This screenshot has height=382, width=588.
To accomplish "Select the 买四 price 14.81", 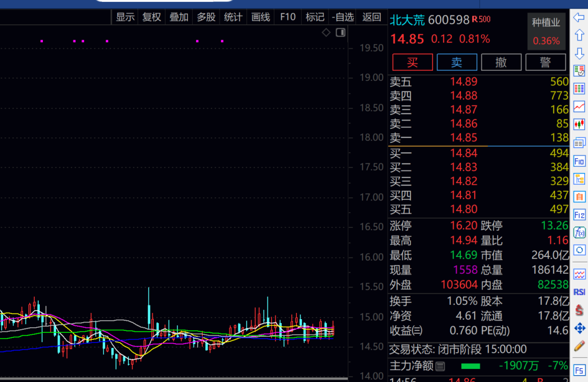I will [x=464, y=195].
